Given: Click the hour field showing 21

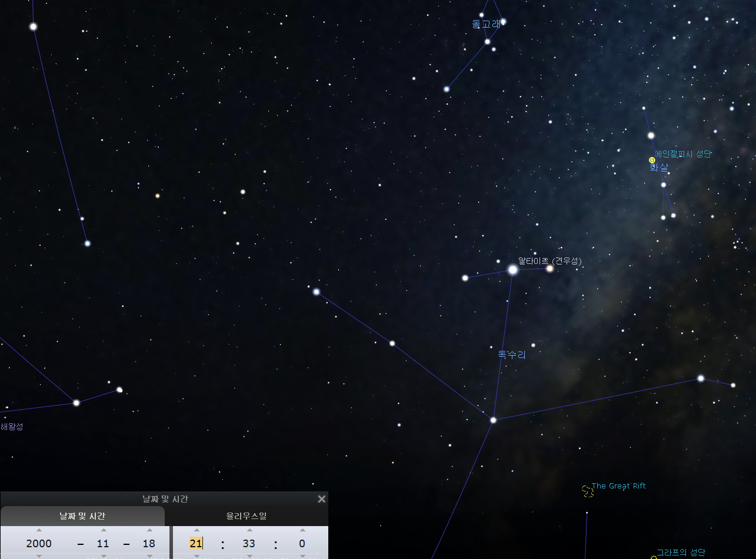Looking at the screenshot, I should pyautogui.click(x=196, y=544).
